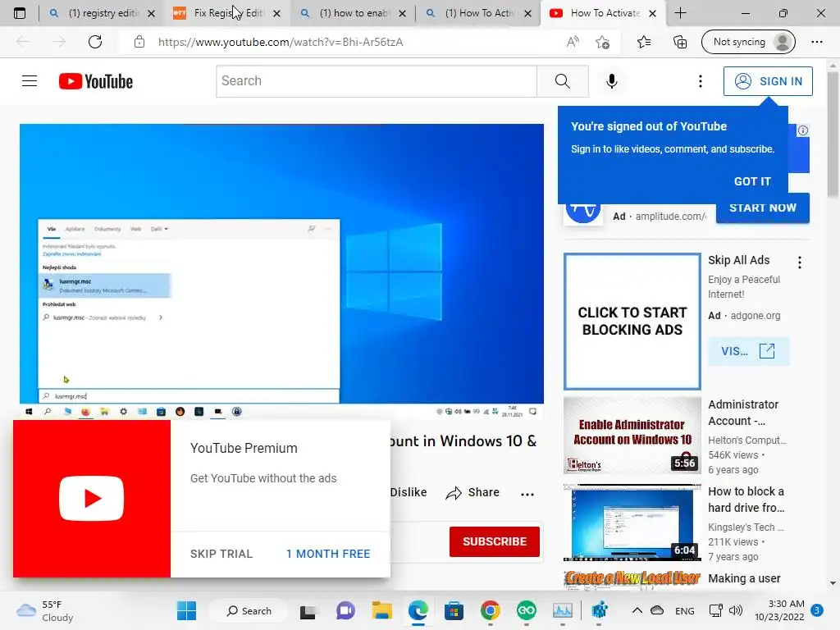Click the SUBSCRIBE button

coord(495,541)
